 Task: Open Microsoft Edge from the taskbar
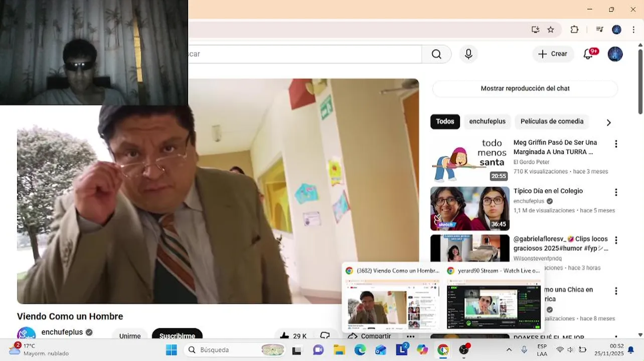[x=360, y=350]
